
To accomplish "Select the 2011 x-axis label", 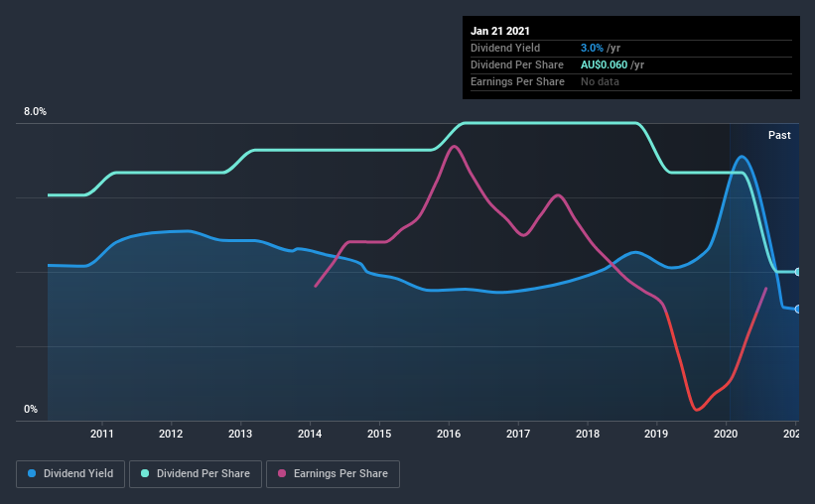I will 102,434.
